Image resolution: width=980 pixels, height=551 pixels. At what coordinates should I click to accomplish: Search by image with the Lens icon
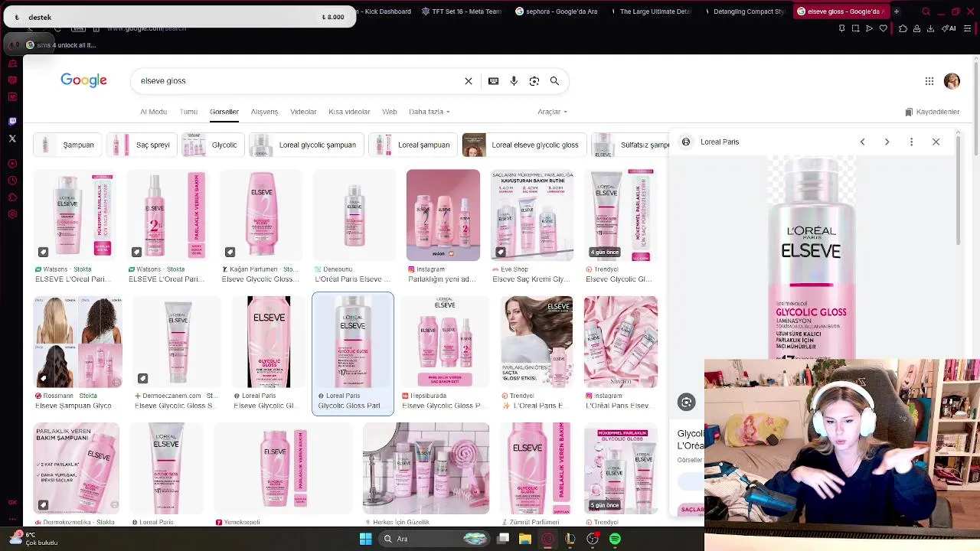pyautogui.click(x=534, y=81)
